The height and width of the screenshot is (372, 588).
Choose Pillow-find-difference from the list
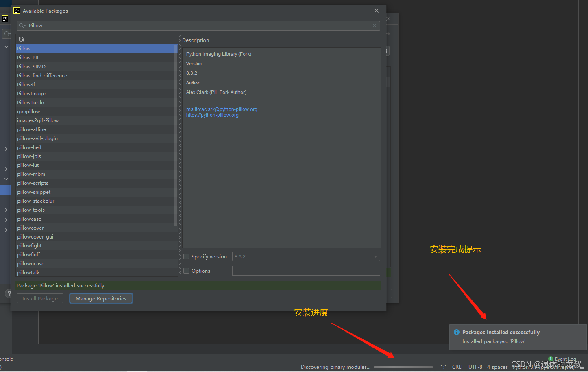tap(95, 76)
